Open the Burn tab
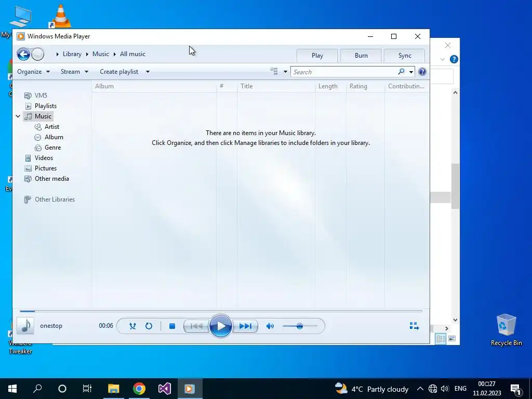532x399 pixels. (361, 56)
